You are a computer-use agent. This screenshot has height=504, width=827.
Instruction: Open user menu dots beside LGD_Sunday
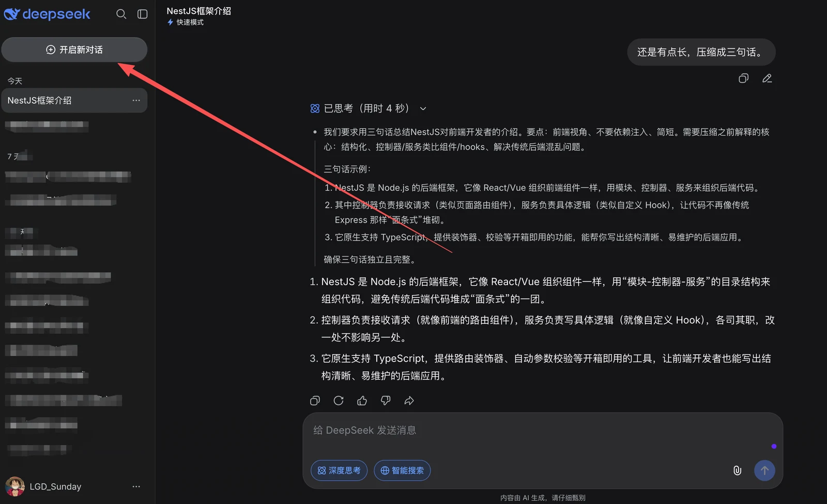(x=136, y=486)
